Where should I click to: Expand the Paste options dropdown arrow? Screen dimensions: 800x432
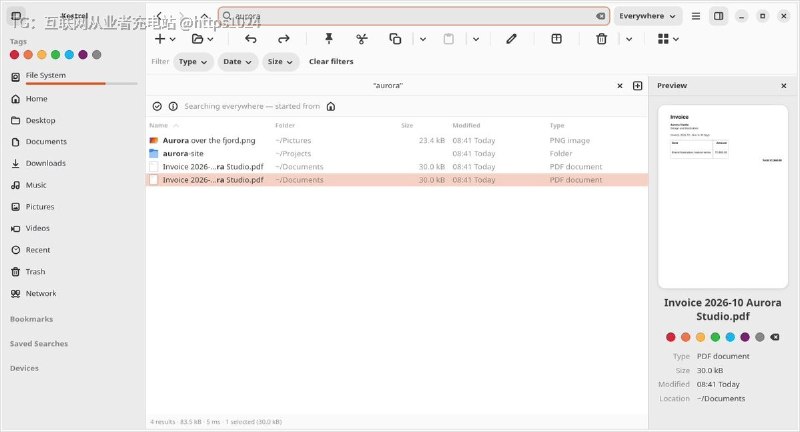point(476,39)
